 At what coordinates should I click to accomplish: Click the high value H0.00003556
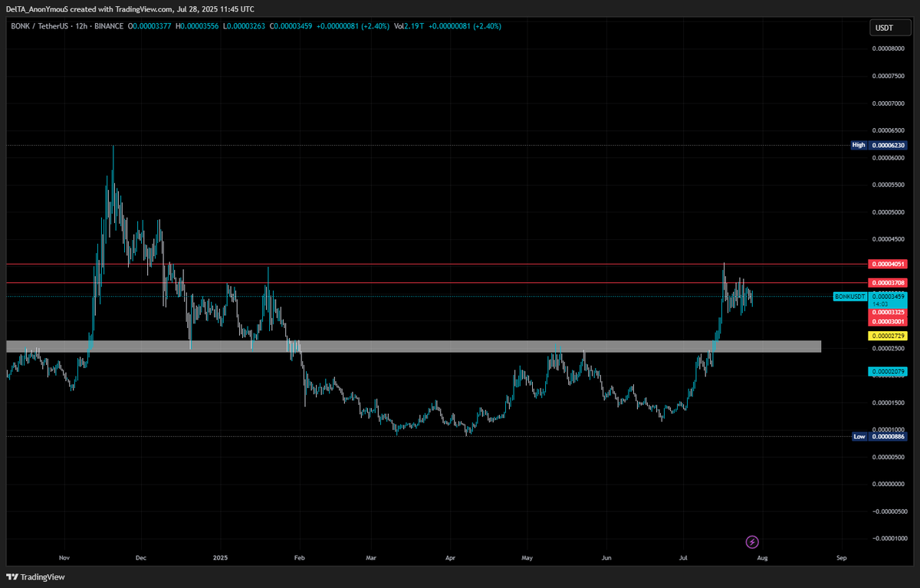[198, 26]
